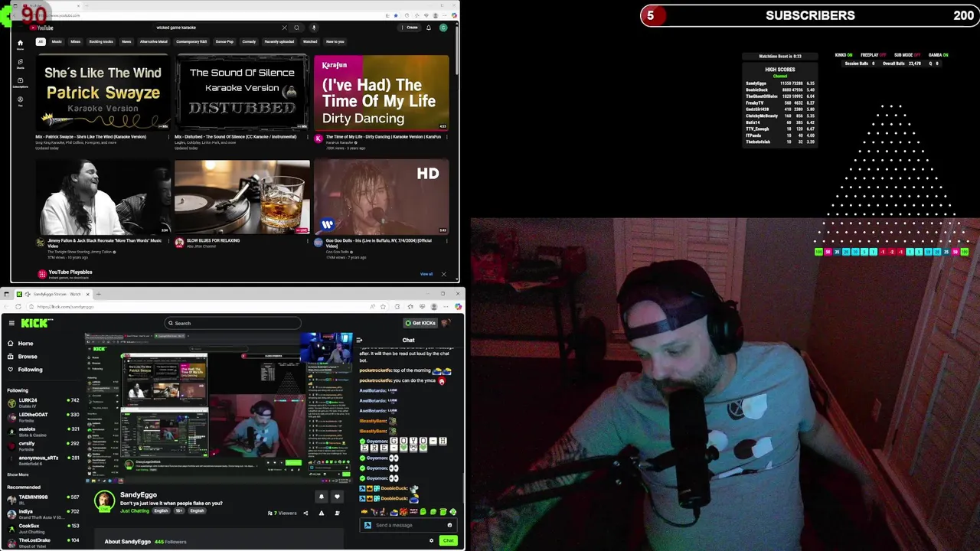The width and height of the screenshot is (980, 551).
Task: Open options for Time of My Life video
Action: coord(447,137)
